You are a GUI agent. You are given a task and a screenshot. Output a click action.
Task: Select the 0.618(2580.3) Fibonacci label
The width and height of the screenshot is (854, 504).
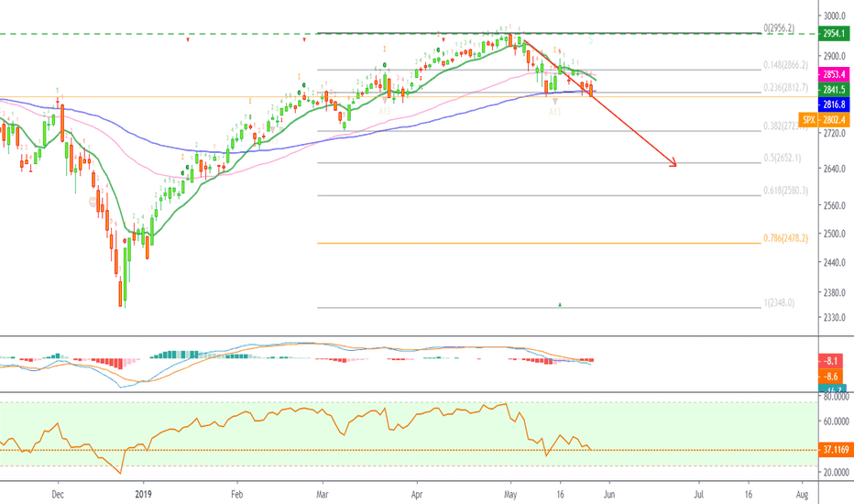[785, 191]
